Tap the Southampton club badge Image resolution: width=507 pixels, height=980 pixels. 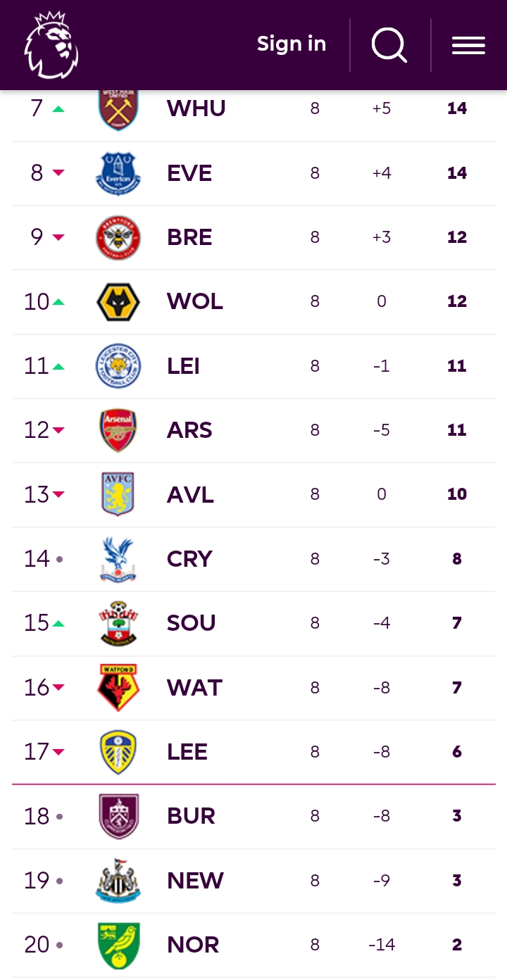(118, 623)
